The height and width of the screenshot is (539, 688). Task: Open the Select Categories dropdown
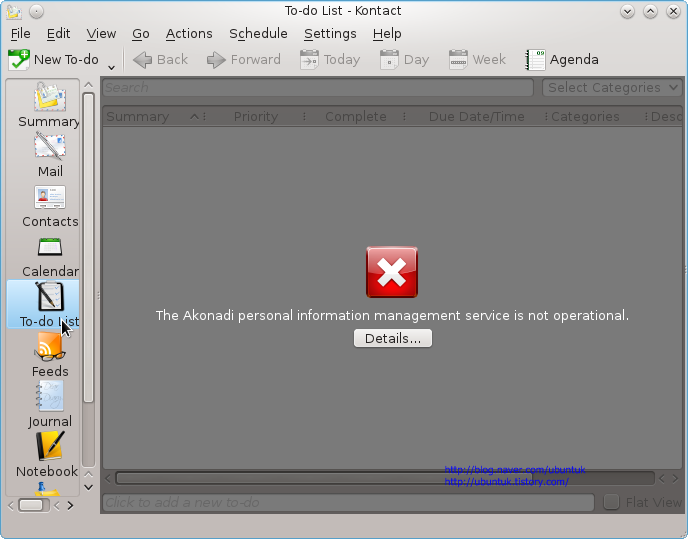click(612, 87)
